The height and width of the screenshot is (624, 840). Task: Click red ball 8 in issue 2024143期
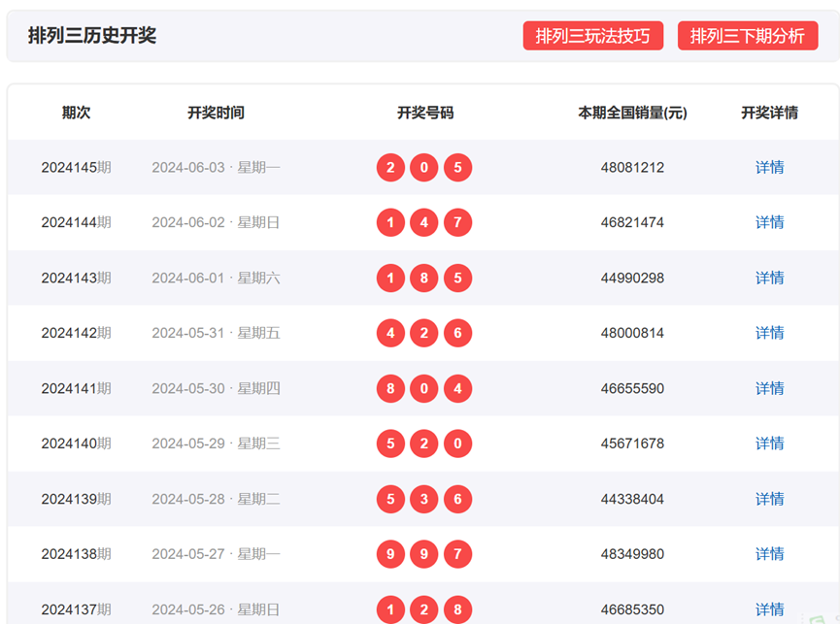point(424,279)
